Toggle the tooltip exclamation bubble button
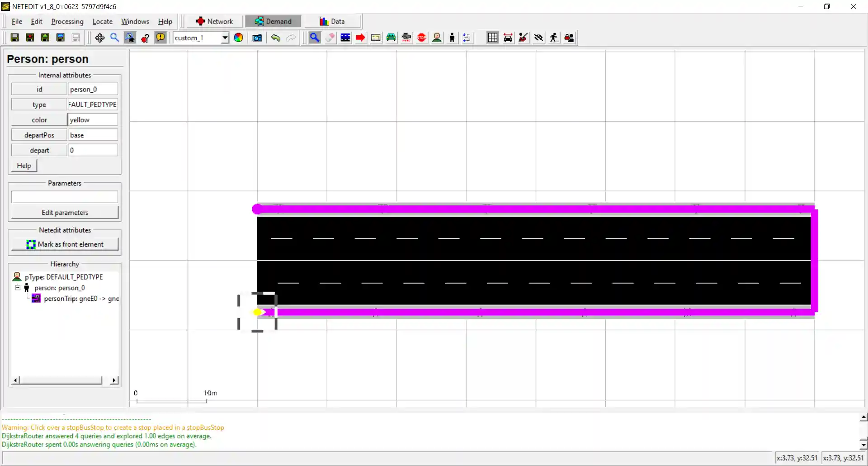 pos(160,38)
